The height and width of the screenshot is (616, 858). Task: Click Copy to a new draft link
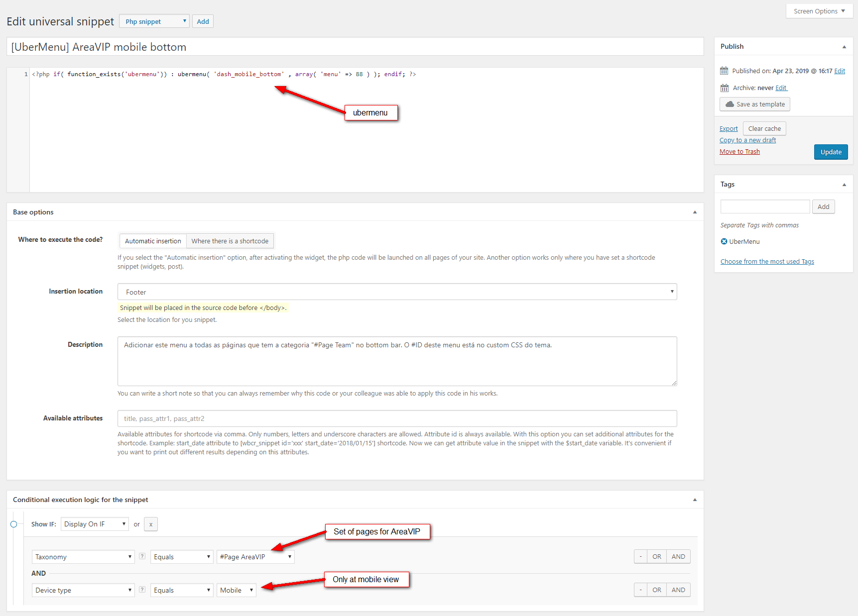(x=747, y=140)
